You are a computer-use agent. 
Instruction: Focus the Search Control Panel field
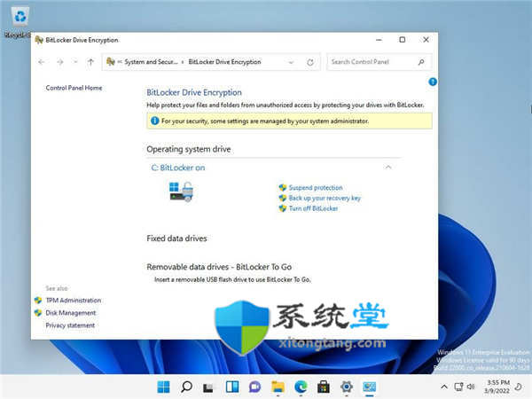point(379,62)
